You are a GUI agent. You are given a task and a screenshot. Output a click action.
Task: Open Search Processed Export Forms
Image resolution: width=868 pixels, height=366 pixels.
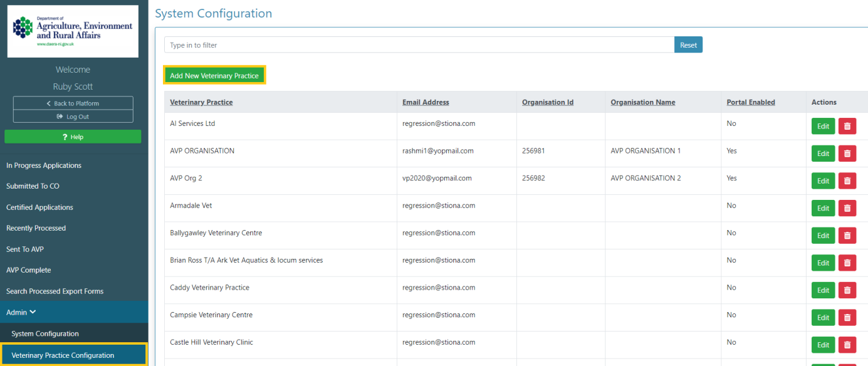coord(55,291)
